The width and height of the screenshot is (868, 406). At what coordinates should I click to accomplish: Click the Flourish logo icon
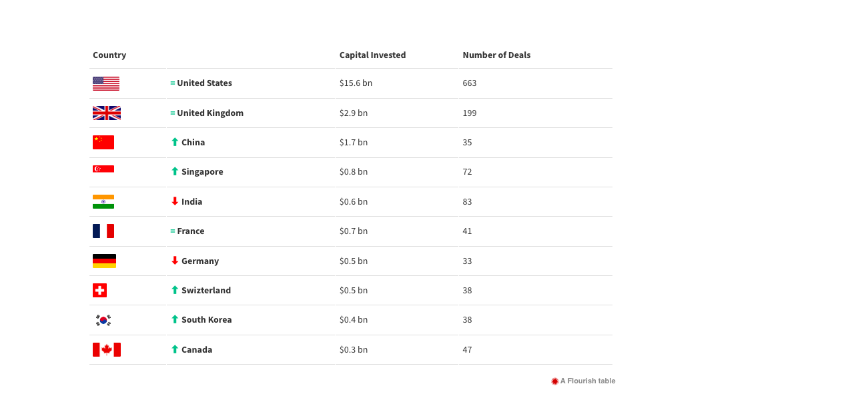(554, 381)
